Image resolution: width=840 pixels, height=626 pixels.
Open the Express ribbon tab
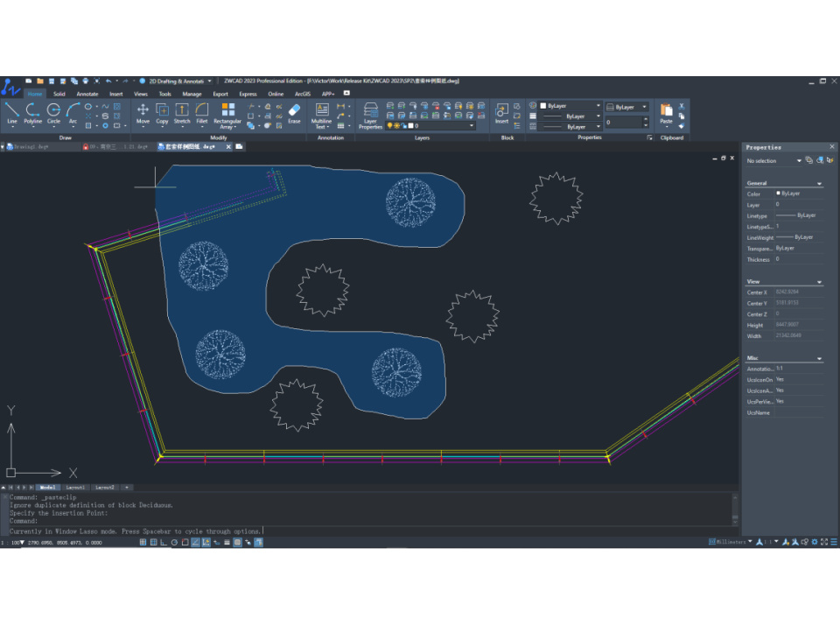coord(248,94)
